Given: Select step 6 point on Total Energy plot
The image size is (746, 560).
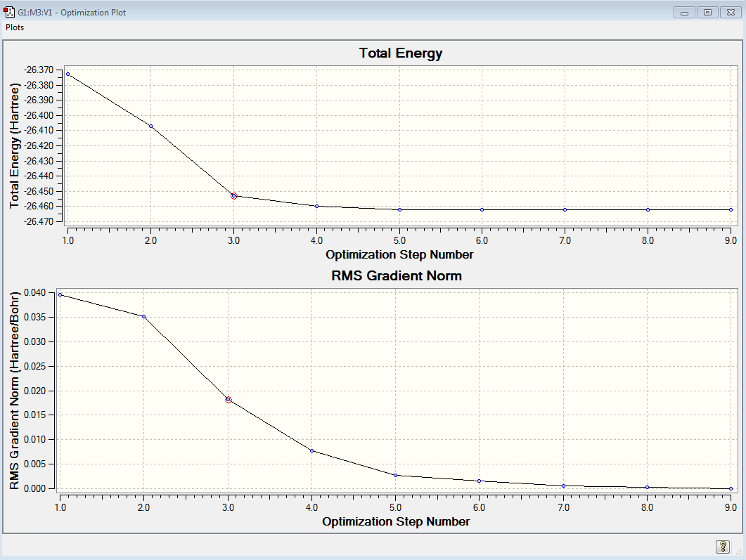Looking at the screenshot, I should tap(482, 209).
